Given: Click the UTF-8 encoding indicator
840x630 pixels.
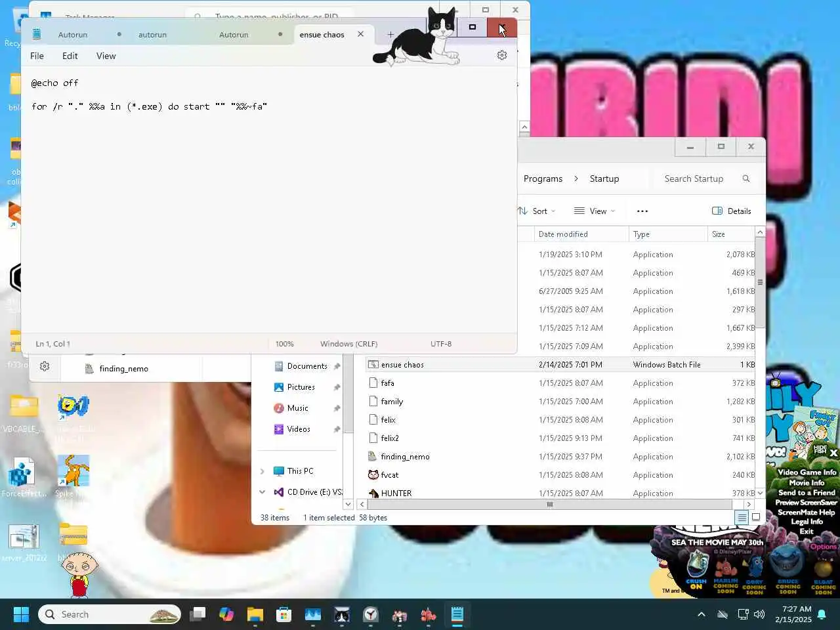Looking at the screenshot, I should click(441, 344).
